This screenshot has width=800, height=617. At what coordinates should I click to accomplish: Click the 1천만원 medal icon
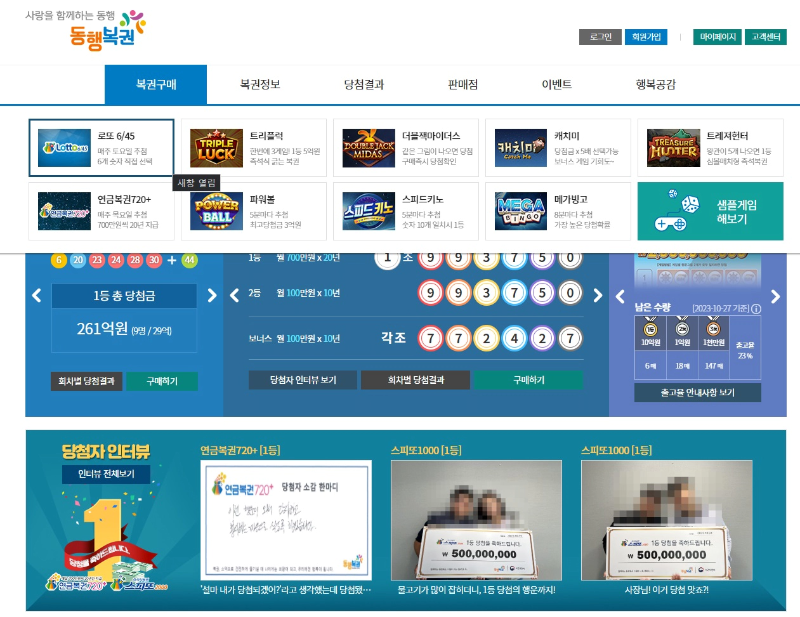click(x=713, y=329)
